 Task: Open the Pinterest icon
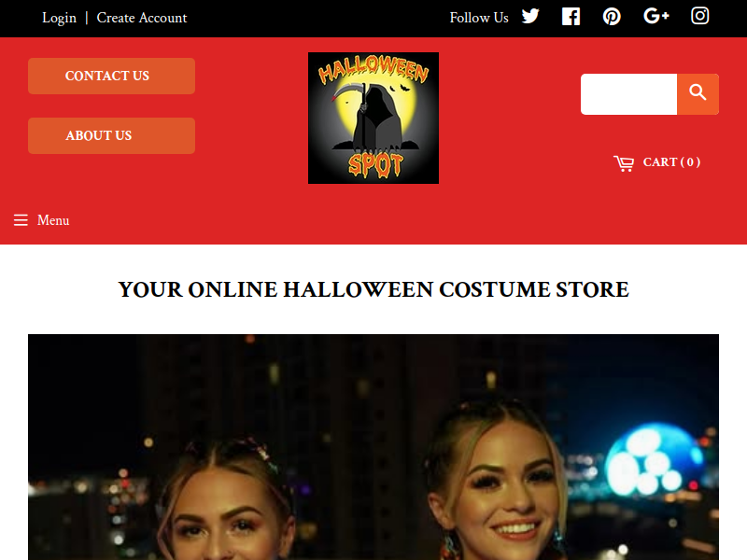pos(612,17)
